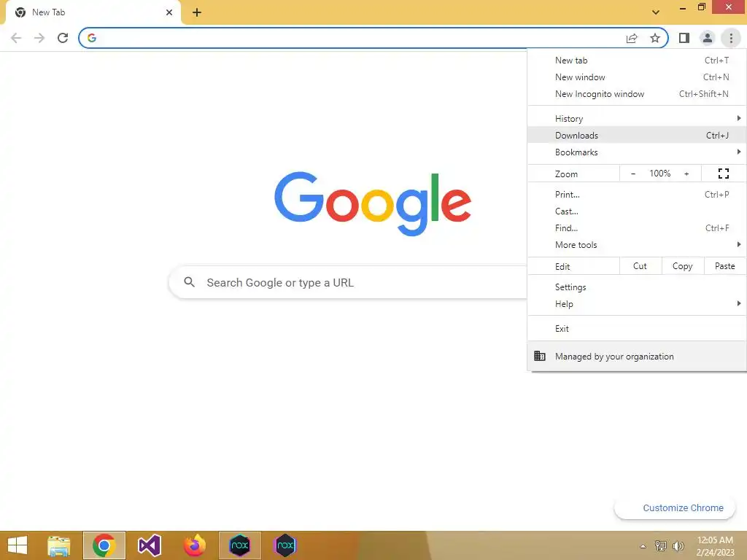Click the magnifier icon in search box
This screenshot has width=747, height=560.
click(189, 282)
